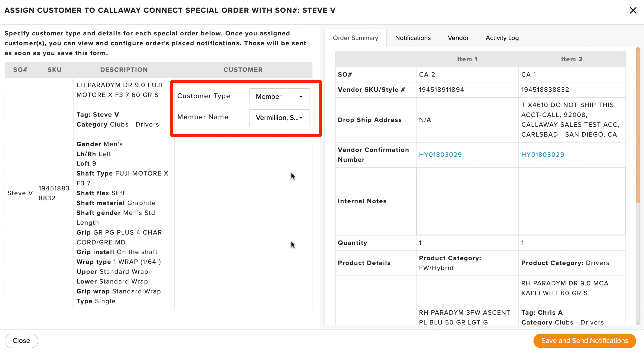Click the Category Clubs - Drivers line
The width and height of the screenshot is (644, 355).
pyautogui.click(x=118, y=125)
